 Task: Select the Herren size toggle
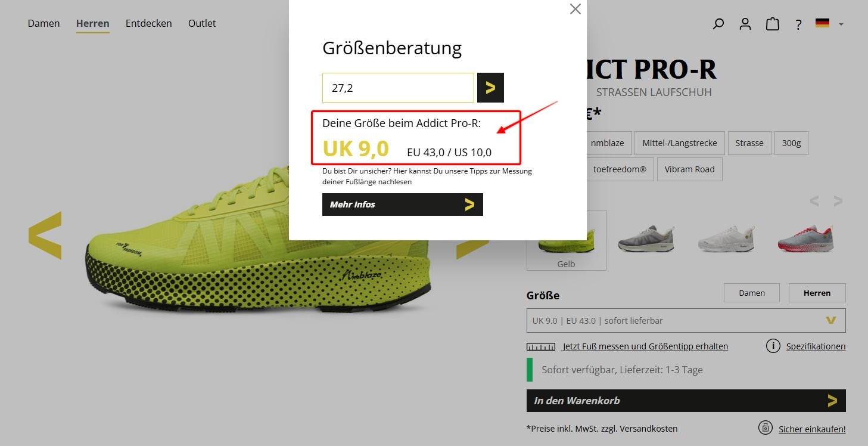[817, 293]
